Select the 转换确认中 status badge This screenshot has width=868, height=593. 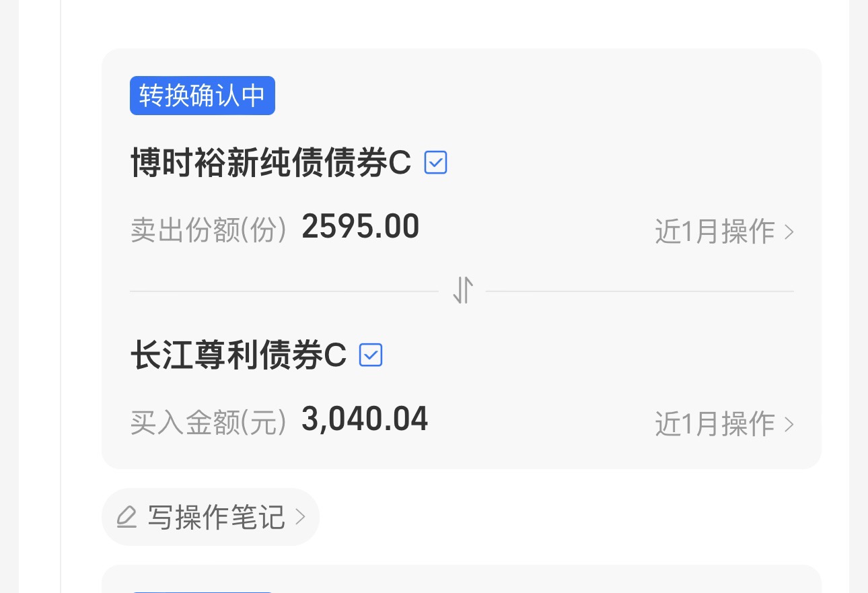coord(203,96)
